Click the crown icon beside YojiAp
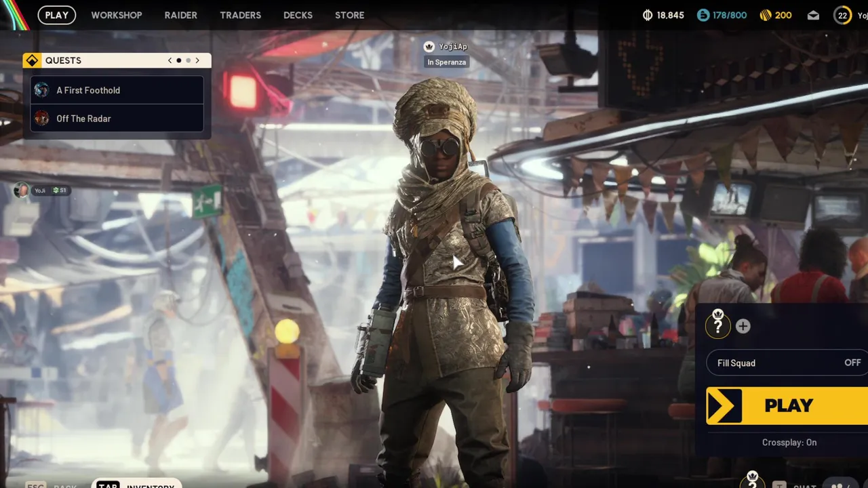This screenshot has width=868, height=488. coord(429,46)
